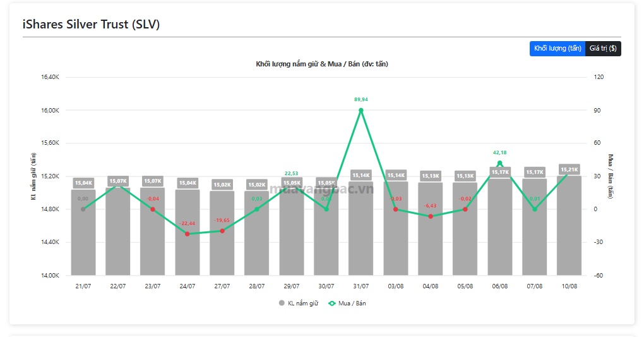The width and height of the screenshot is (644, 337).
Task: Click the 0,03 green label at 28/07
Action: pyautogui.click(x=257, y=199)
